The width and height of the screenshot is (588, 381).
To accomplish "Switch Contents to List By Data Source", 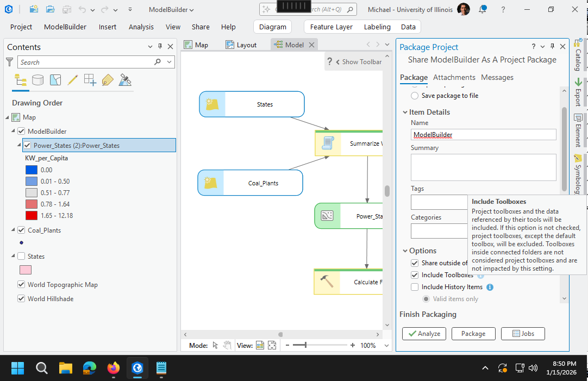I will [37, 80].
